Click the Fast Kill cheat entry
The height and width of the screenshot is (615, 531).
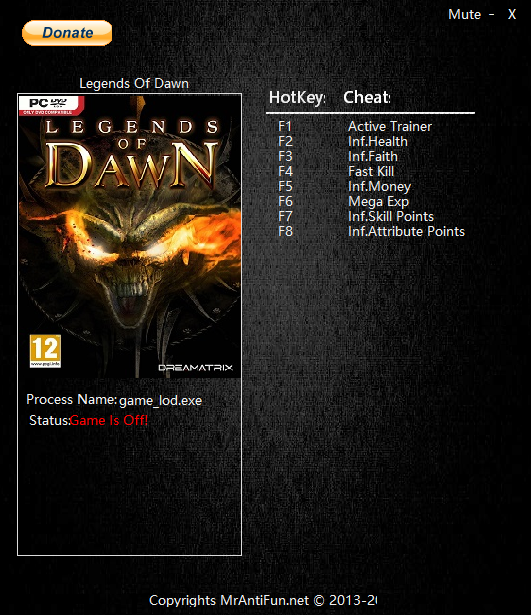click(371, 171)
